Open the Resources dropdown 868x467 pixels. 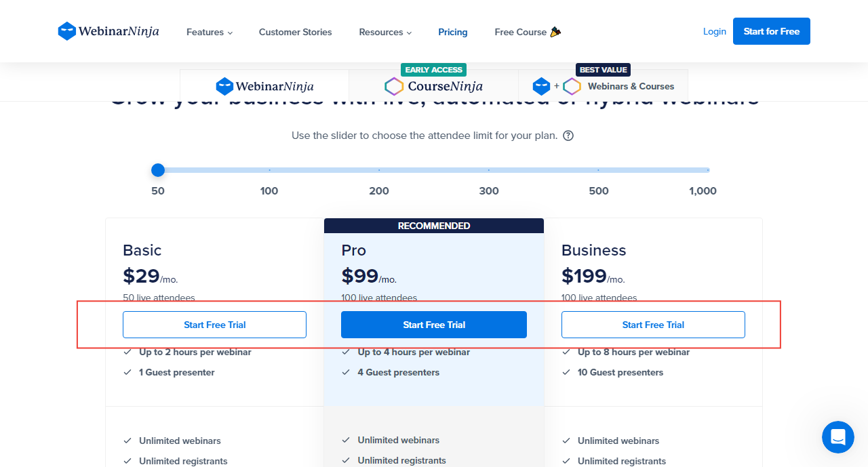(x=384, y=32)
